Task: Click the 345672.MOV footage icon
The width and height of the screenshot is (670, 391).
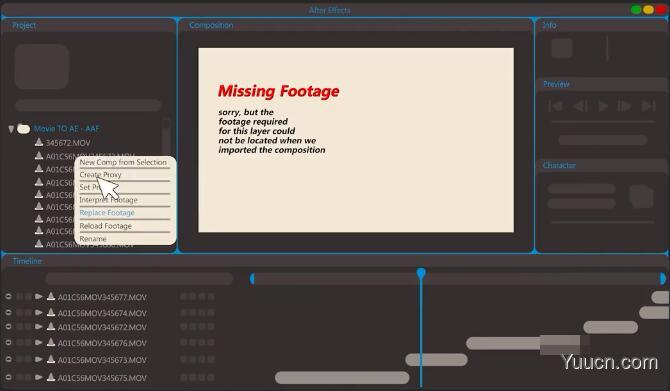Action: (x=39, y=142)
